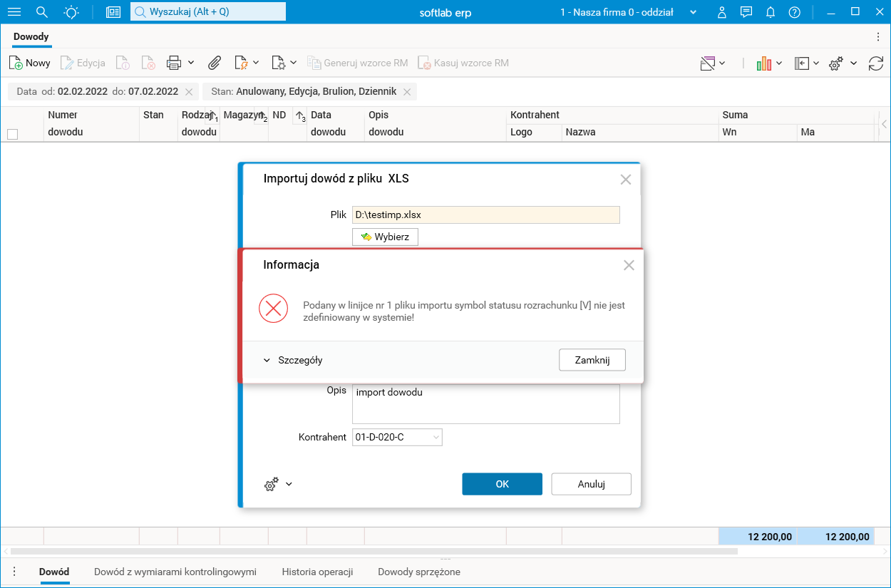
Task: Close the Informacja dialog with X
Action: tap(629, 265)
